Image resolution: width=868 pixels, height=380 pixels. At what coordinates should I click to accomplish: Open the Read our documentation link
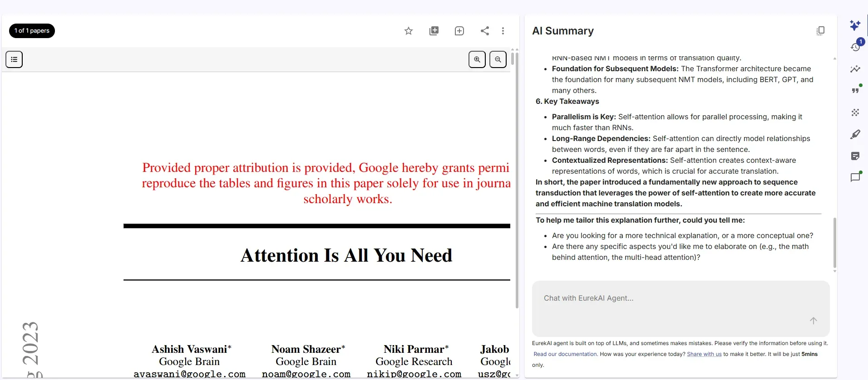coord(565,354)
